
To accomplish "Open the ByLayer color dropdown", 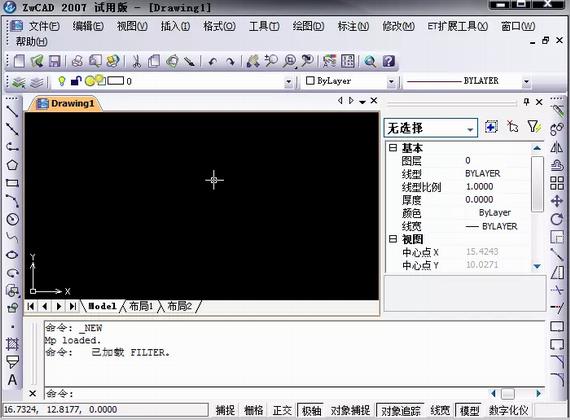I will point(391,82).
